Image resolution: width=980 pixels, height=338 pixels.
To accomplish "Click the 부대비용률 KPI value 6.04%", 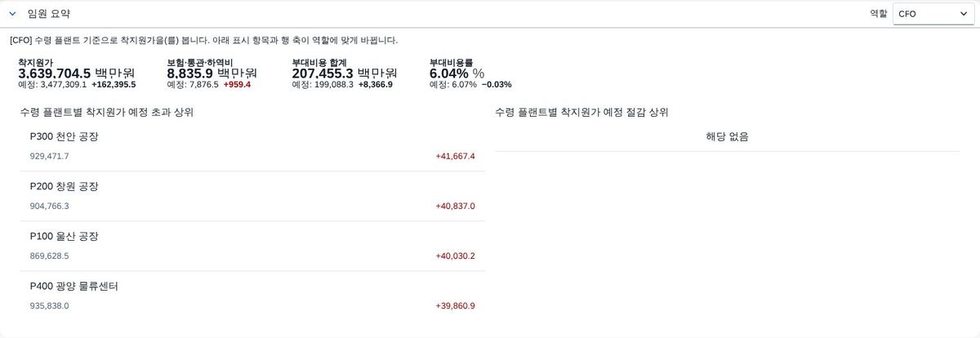I will pyautogui.click(x=449, y=73).
